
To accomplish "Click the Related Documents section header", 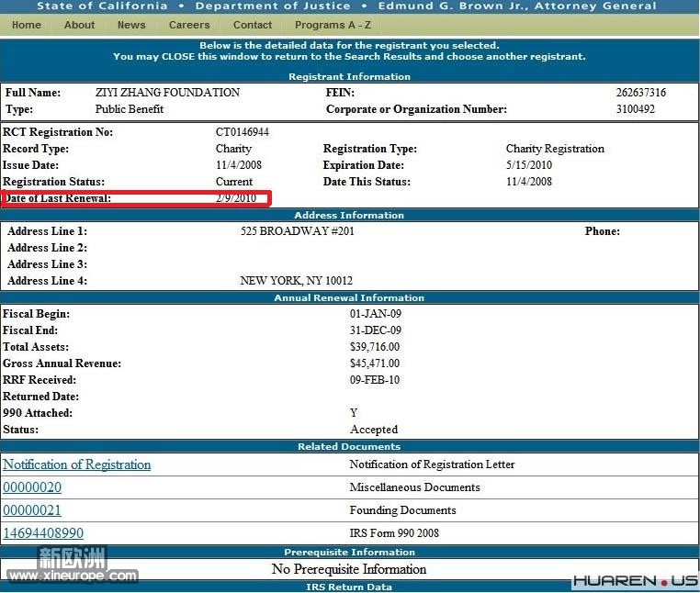I will (349, 446).
